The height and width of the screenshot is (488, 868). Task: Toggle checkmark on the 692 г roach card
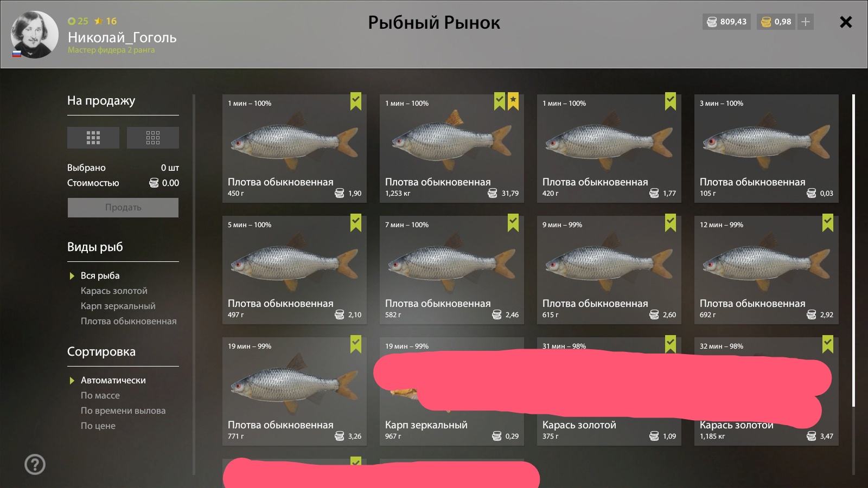(828, 222)
